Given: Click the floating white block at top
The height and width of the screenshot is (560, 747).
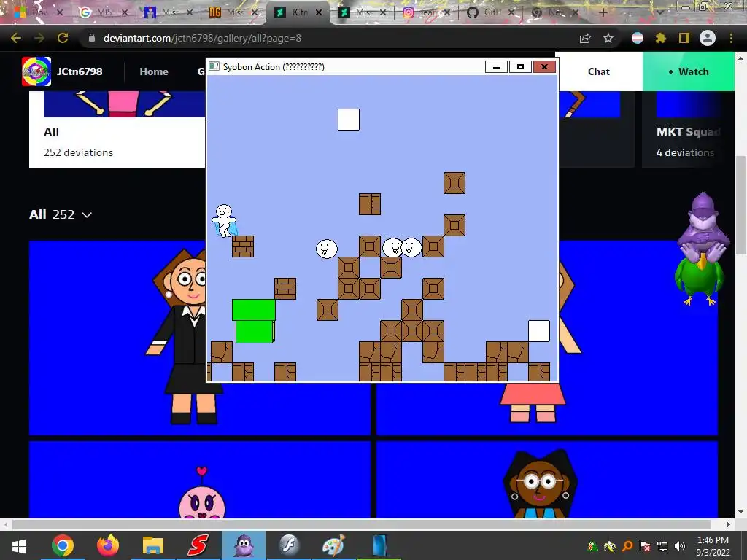Looking at the screenshot, I should pos(349,119).
